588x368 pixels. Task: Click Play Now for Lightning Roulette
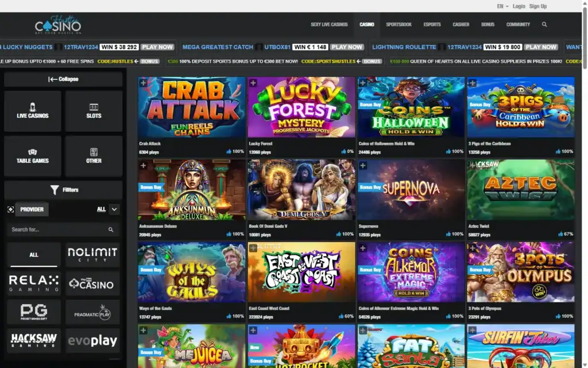(541, 47)
